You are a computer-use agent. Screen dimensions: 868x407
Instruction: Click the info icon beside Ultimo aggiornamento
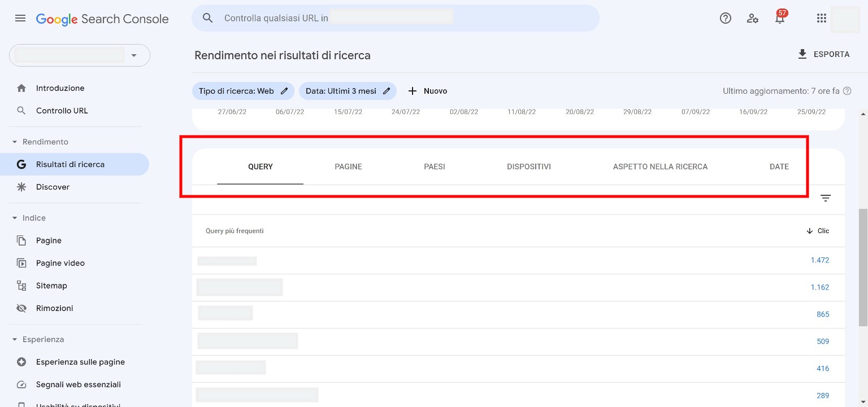[847, 91]
